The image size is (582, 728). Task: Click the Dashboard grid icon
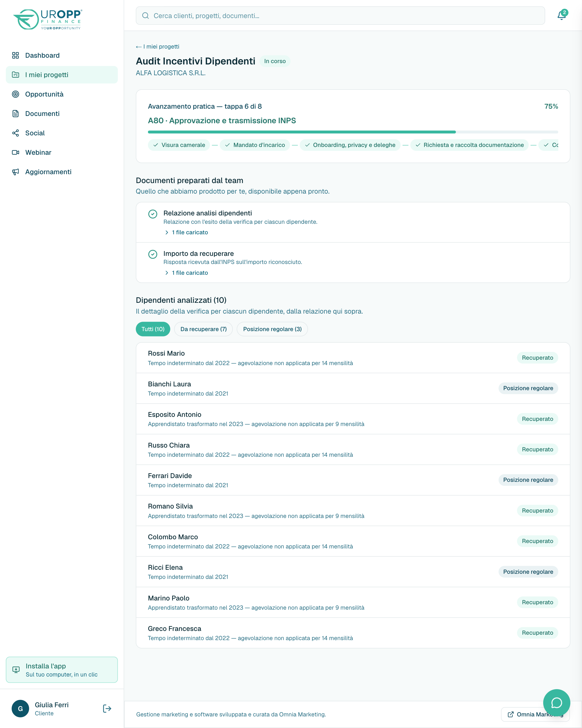(x=16, y=55)
